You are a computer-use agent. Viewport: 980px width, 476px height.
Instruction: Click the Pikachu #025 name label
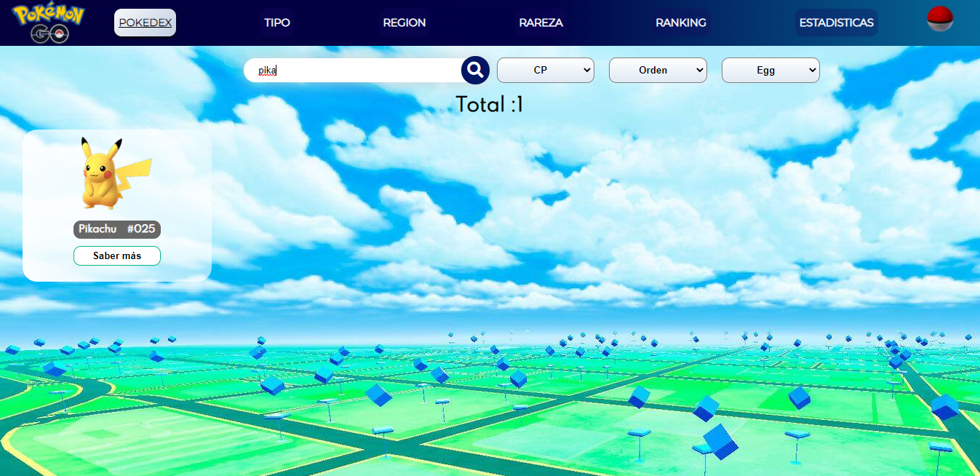[x=117, y=229]
